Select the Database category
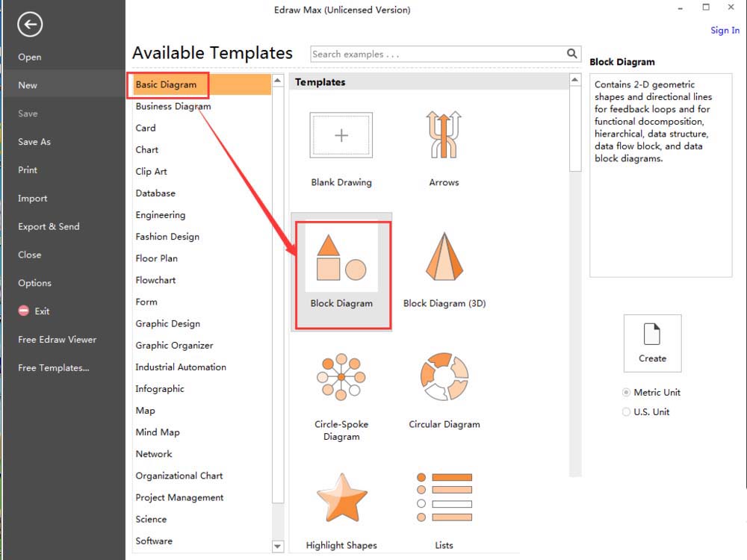The image size is (747, 560). pyautogui.click(x=155, y=193)
